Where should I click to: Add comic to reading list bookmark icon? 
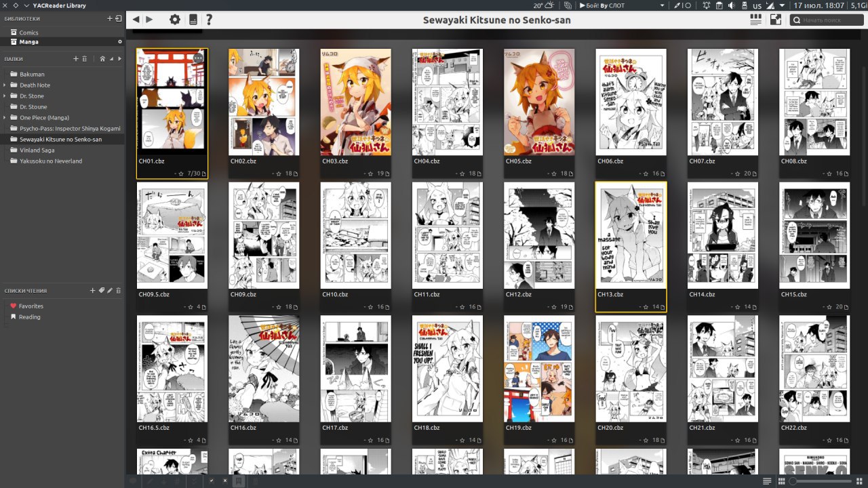click(239, 481)
